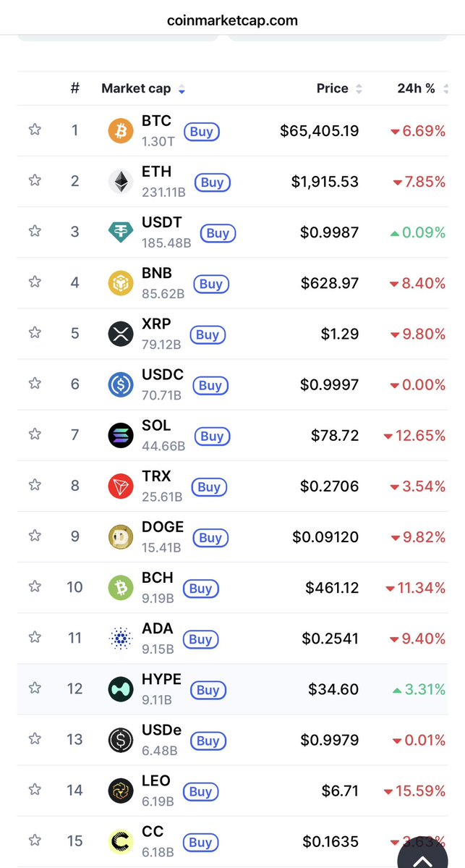This screenshot has width=465, height=868.
Task: Click the Dogecoin logo icon
Action: (121, 536)
